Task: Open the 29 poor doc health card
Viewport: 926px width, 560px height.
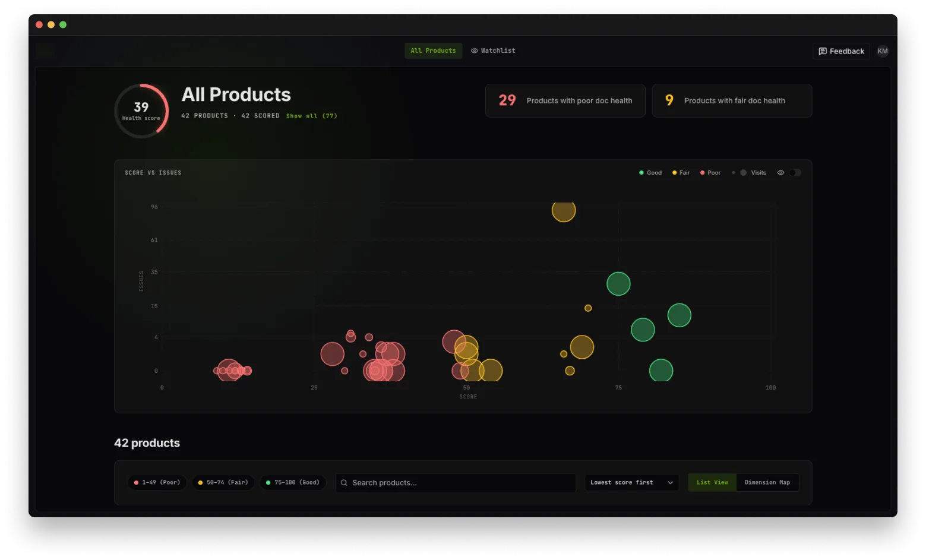Action: pyautogui.click(x=565, y=100)
